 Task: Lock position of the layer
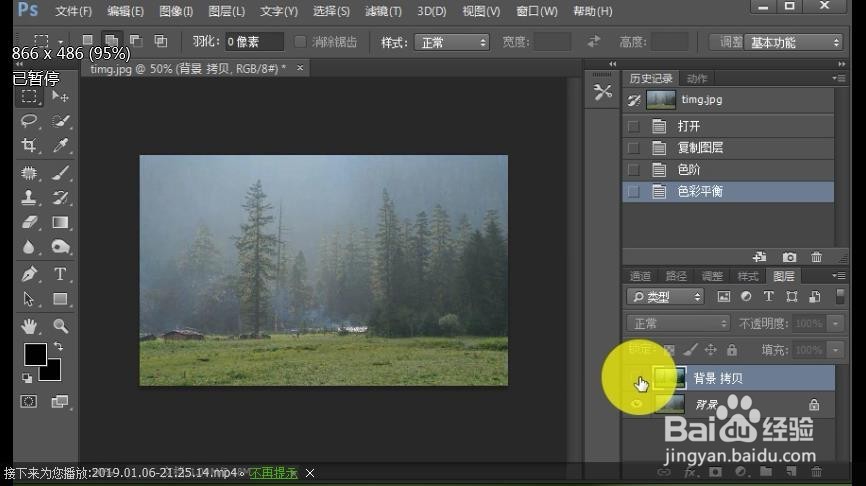tap(711, 350)
